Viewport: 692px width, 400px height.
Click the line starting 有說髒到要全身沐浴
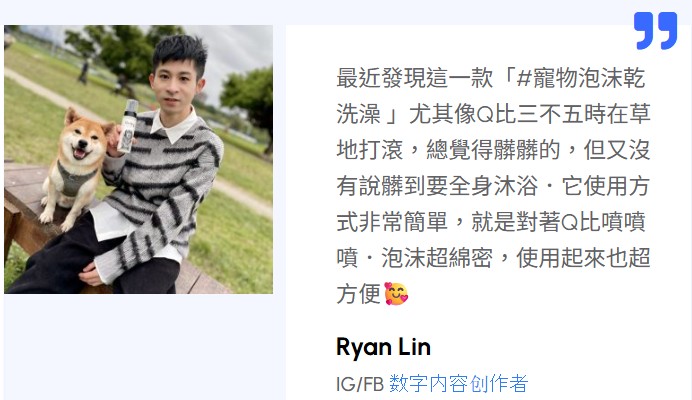[x=493, y=186]
